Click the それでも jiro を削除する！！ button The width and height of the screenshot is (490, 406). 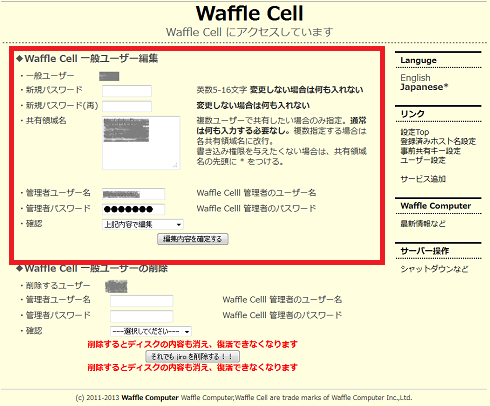[193, 356]
